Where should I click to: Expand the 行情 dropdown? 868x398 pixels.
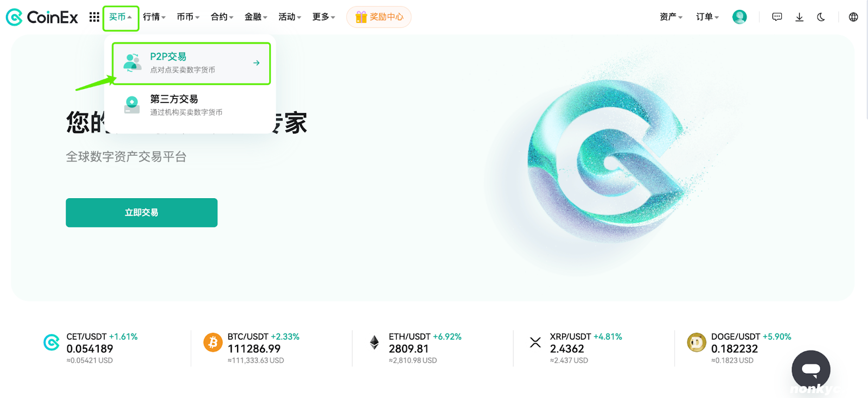[154, 17]
